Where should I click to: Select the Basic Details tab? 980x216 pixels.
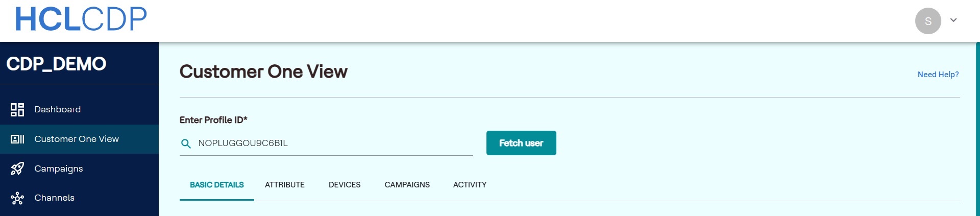click(x=217, y=185)
